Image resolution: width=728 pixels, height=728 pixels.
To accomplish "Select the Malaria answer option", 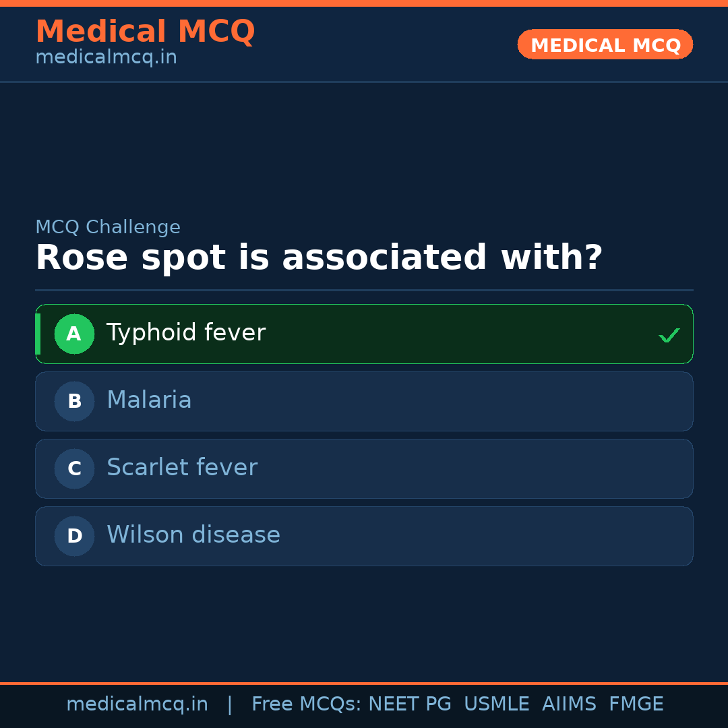I will tap(364, 401).
